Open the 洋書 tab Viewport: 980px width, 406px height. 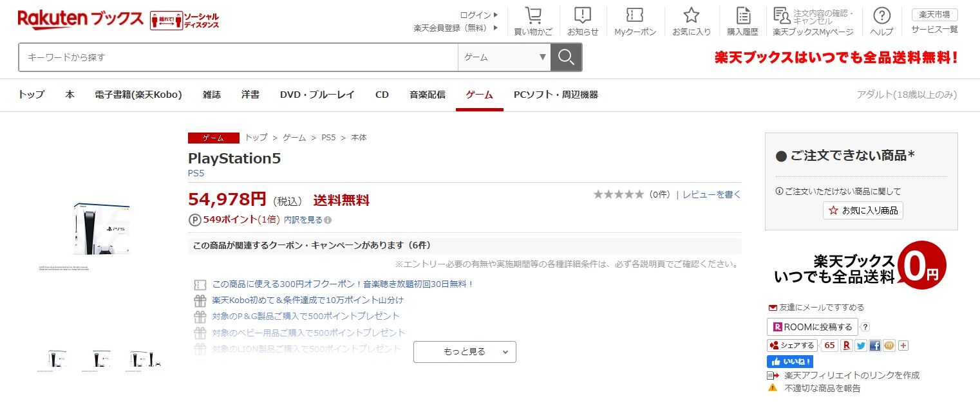click(x=250, y=95)
